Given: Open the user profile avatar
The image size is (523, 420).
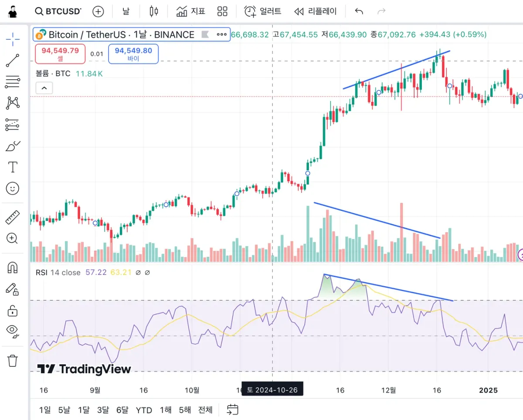Looking at the screenshot, I should tap(13, 12).
